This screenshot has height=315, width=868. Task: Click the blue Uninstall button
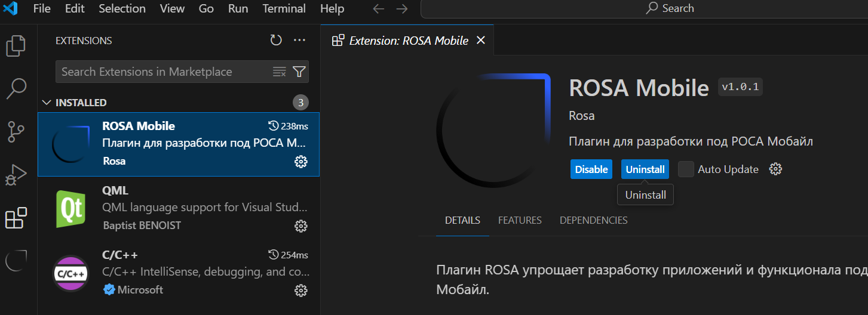tap(645, 169)
